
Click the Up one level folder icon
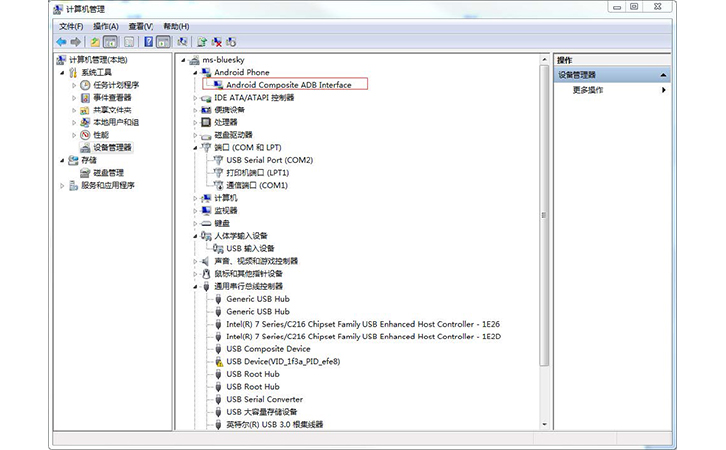95,42
